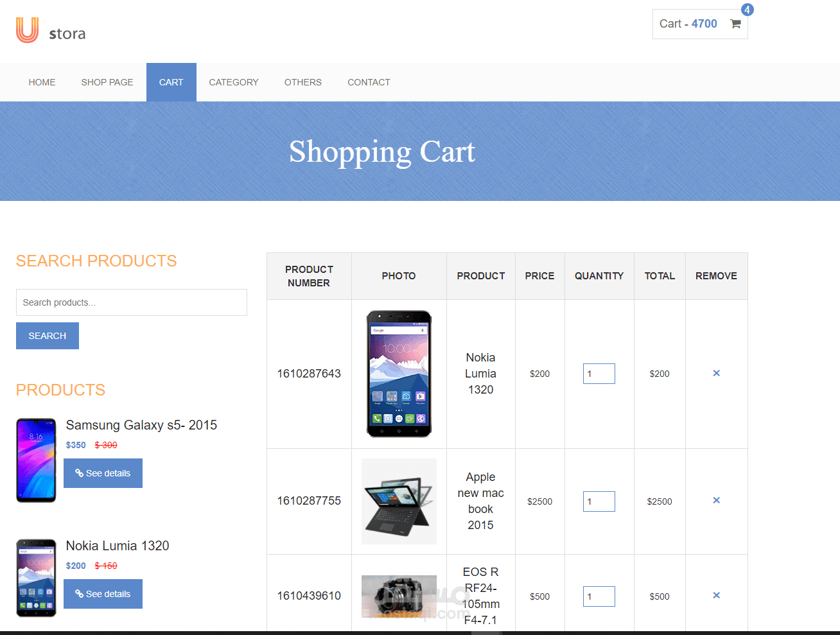Go to the Home menu item
This screenshot has height=635, width=840.
42,82
